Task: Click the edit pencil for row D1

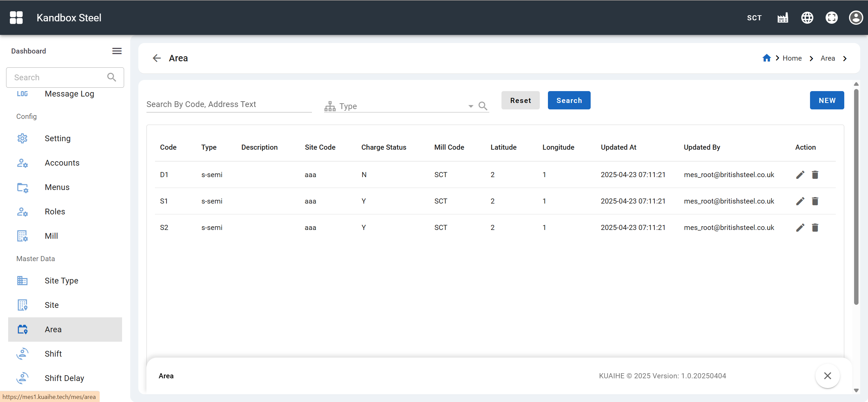Action: tap(800, 175)
